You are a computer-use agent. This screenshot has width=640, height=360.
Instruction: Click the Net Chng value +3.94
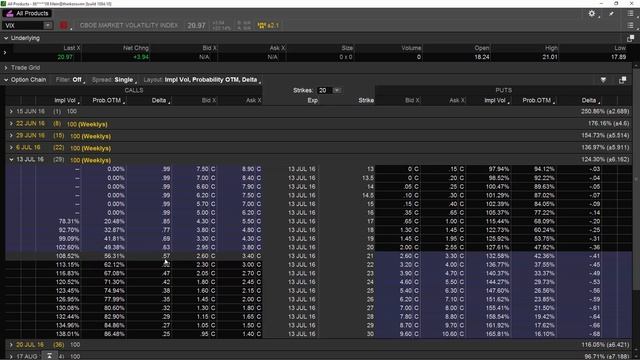coord(141,57)
